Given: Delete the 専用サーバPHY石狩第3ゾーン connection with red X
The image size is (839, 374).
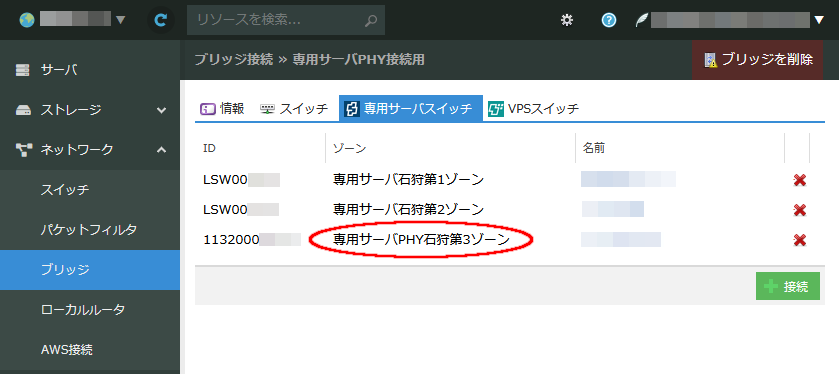Looking at the screenshot, I should coord(800,240).
